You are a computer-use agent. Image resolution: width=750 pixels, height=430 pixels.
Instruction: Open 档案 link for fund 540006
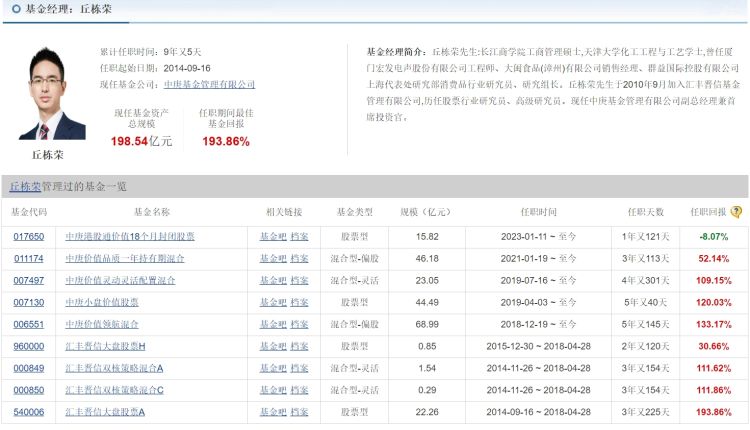coord(299,412)
